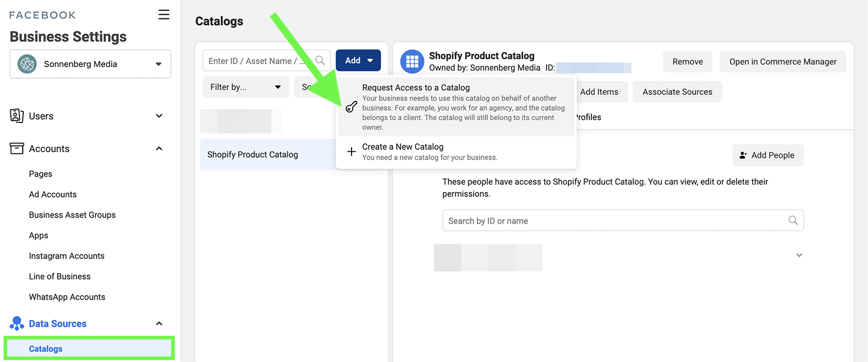Open Apps in the sidebar
The height and width of the screenshot is (362, 868).
[x=39, y=236]
